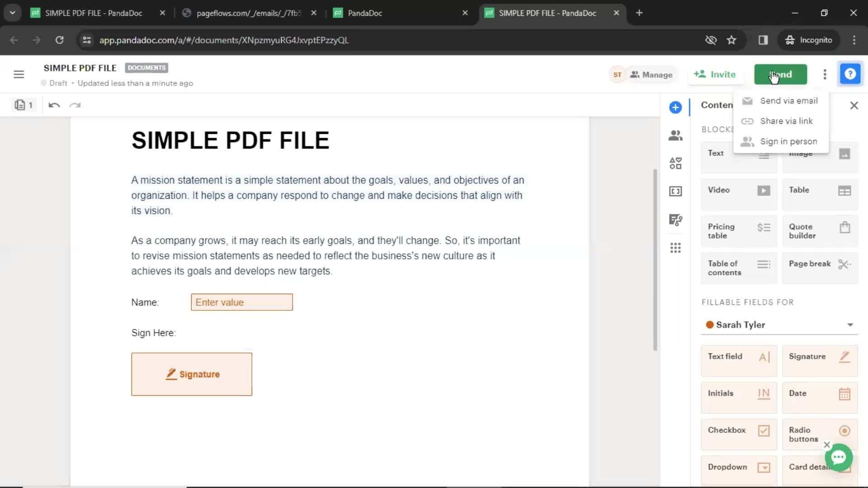Viewport: 868px width, 488px height.
Task: Click the Dropdown field icon
Action: pyautogui.click(x=764, y=467)
